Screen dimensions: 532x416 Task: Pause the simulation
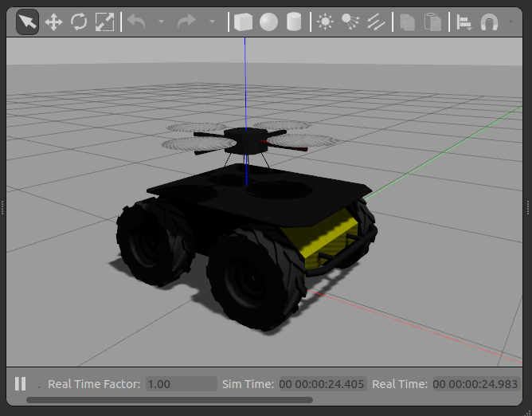(21, 384)
